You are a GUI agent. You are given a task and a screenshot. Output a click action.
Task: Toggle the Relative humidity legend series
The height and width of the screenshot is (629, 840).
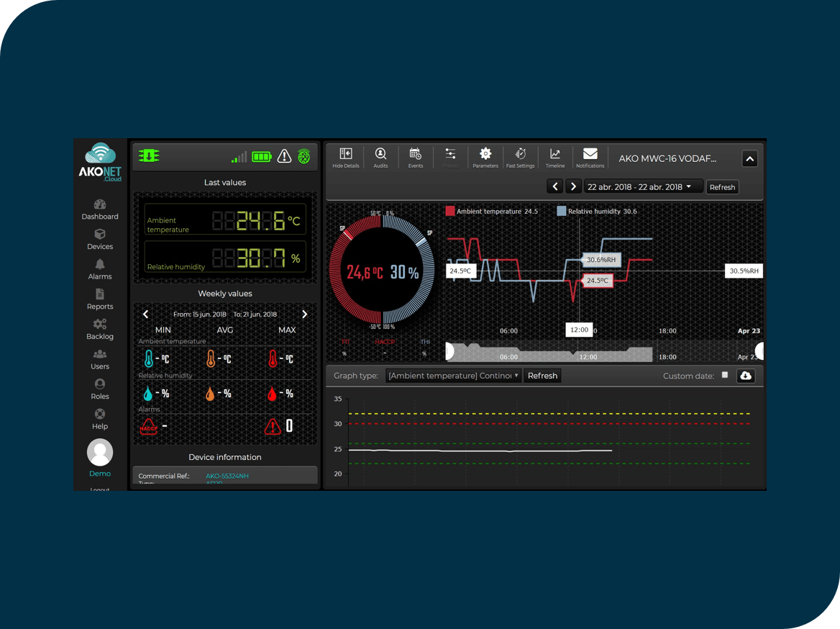pos(597,212)
